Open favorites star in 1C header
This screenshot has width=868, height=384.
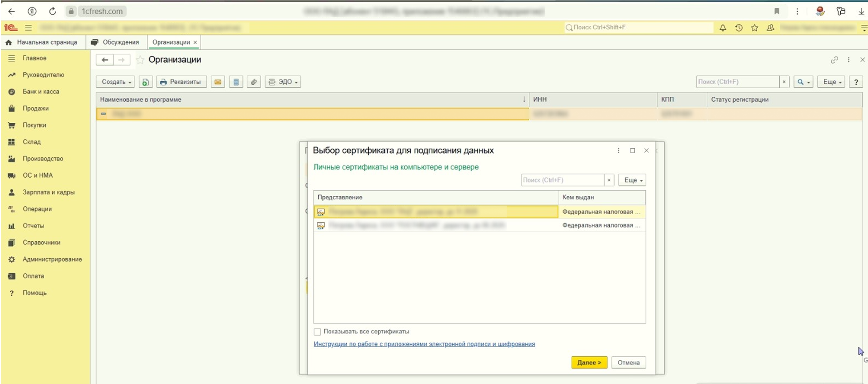click(x=755, y=28)
